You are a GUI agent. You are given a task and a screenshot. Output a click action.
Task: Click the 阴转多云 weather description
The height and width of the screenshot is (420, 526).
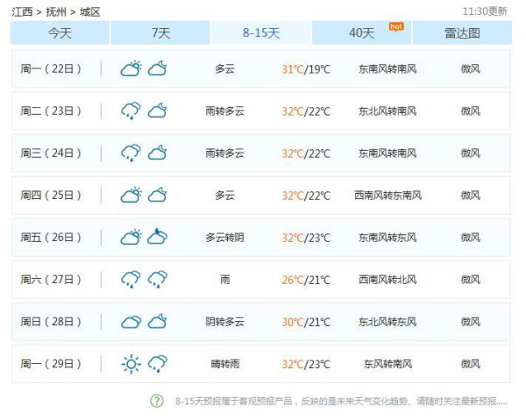pos(224,322)
